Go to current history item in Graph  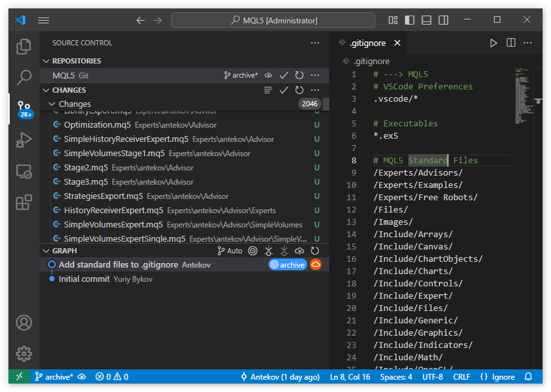(253, 251)
